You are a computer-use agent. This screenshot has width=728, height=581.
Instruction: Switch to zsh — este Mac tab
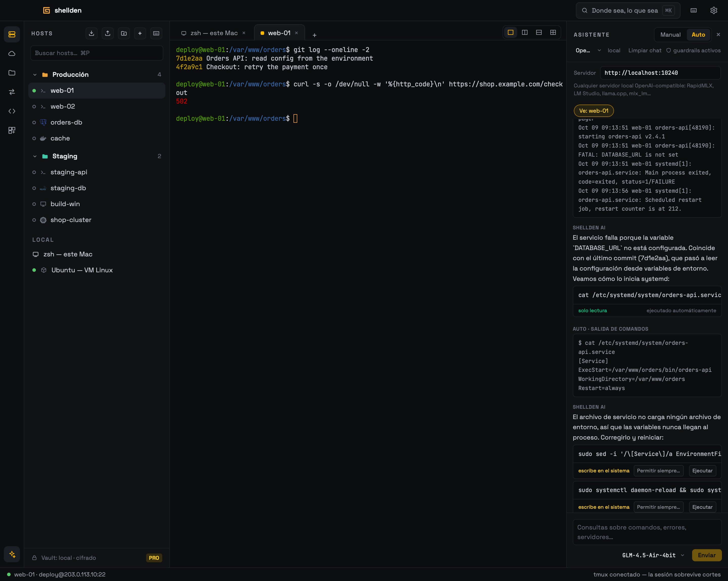point(213,33)
